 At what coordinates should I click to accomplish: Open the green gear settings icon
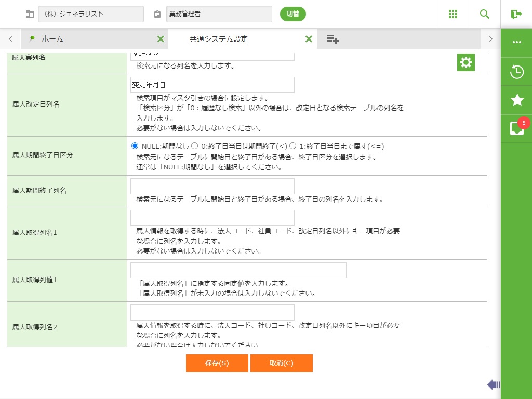[x=465, y=62]
